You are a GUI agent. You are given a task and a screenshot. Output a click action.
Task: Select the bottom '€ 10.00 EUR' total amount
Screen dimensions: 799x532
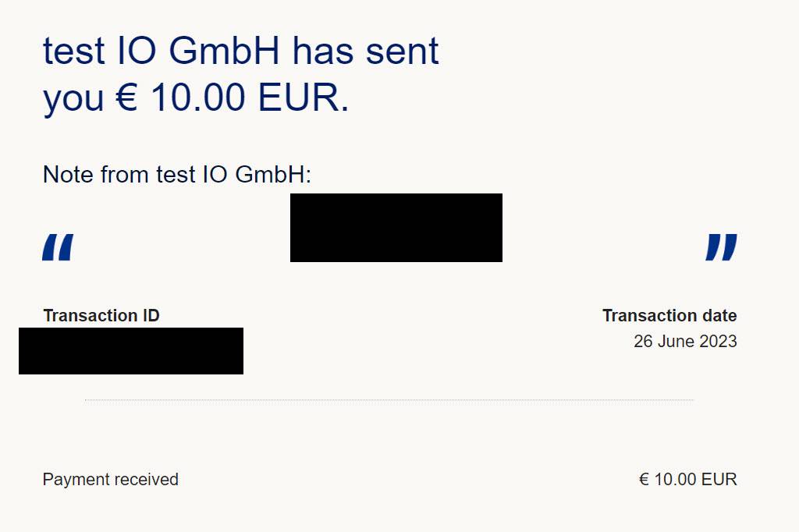click(x=688, y=480)
